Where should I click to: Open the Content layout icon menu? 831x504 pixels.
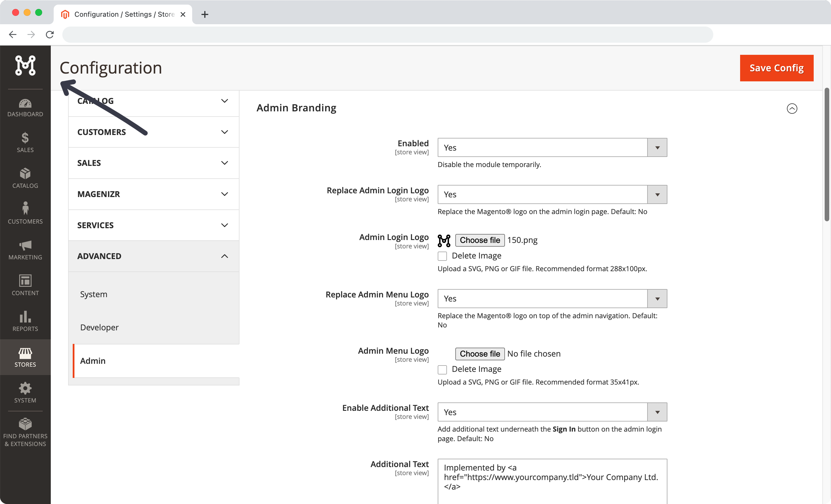tap(25, 285)
